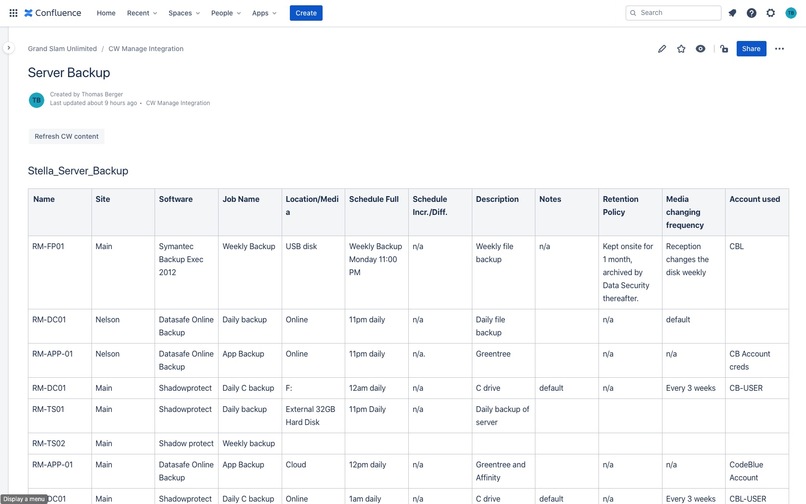Click the Server Backup page title
806x504 pixels.
click(69, 73)
